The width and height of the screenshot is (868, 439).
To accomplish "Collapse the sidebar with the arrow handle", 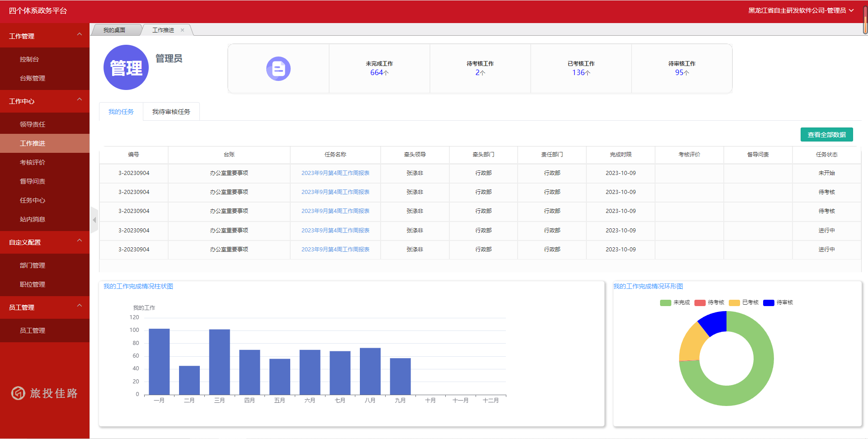I will tap(94, 220).
